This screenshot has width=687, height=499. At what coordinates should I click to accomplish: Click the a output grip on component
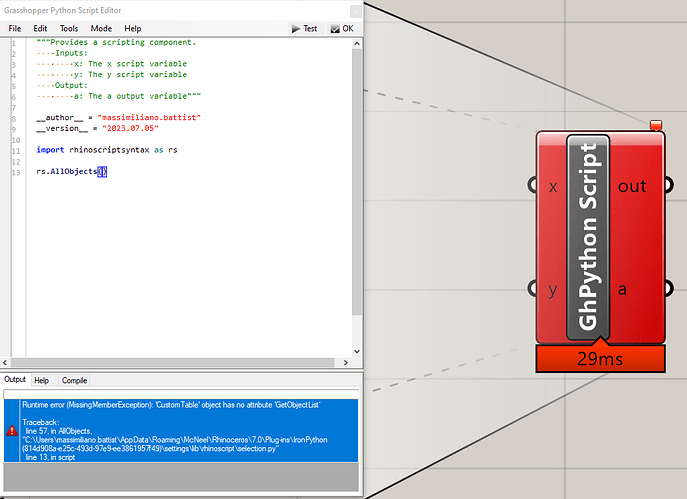[x=669, y=288]
